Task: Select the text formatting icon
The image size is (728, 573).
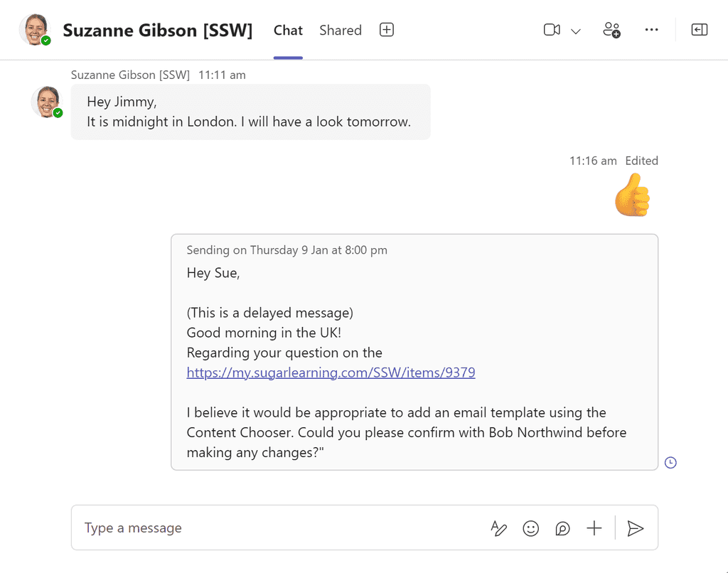Action: pyautogui.click(x=498, y=528)
